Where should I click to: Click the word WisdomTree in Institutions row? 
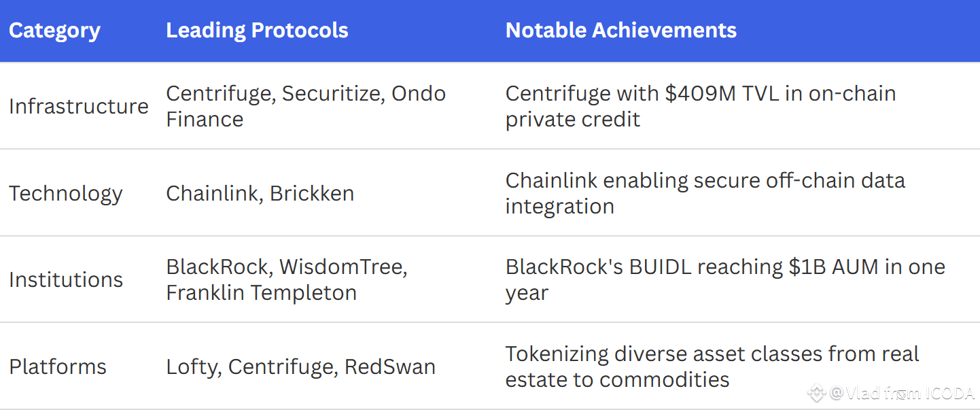pos(343,267)
